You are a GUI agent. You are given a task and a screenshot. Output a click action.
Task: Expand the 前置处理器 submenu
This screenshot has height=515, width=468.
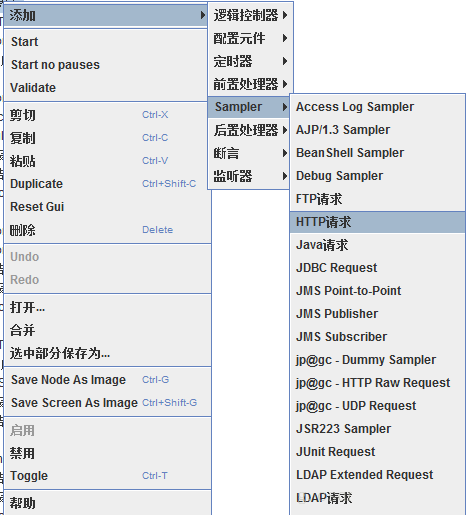(250, 84)
